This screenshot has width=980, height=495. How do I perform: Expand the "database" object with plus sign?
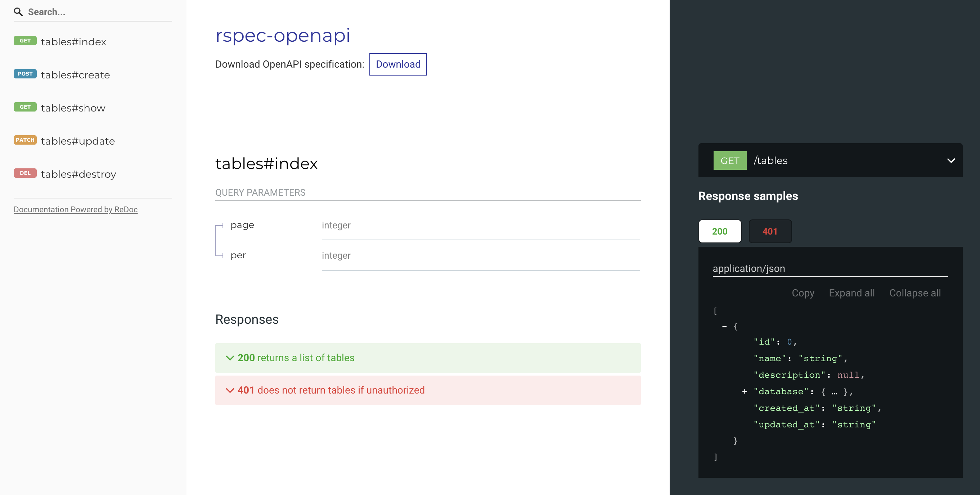pyautogui.click(x=744, y=391)
